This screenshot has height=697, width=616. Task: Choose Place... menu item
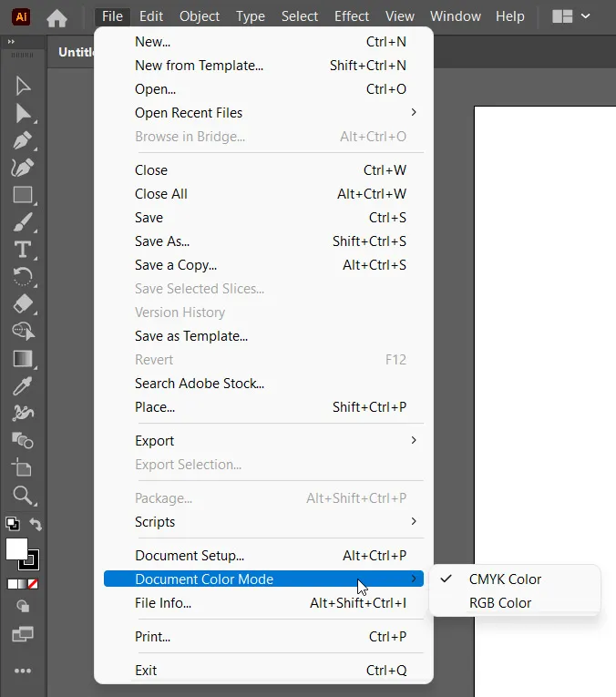pyautogui.click(x=263, y=407)
